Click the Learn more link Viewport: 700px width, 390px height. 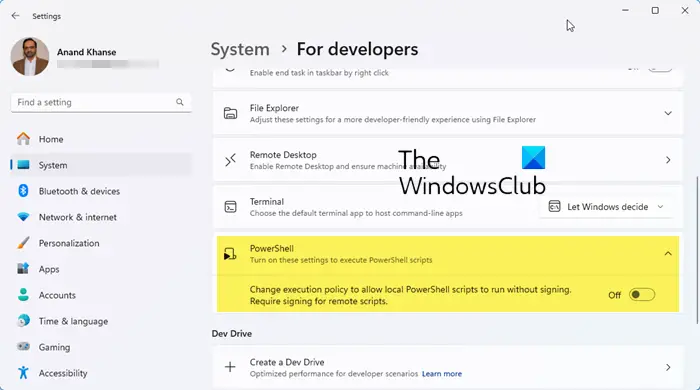tap(442, 374)
